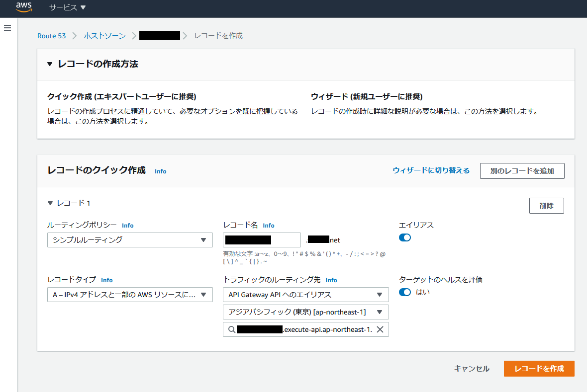Open the ルーティングポリシー dropdown
This screenshot has width=587, height=392.
[130, 240]
